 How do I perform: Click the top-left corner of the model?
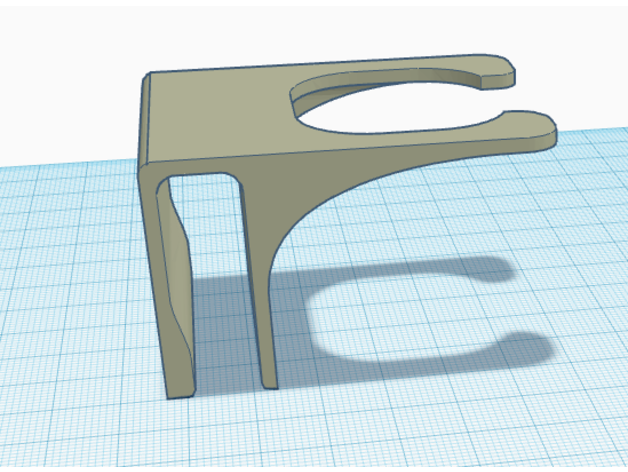[x=148, y=77]
